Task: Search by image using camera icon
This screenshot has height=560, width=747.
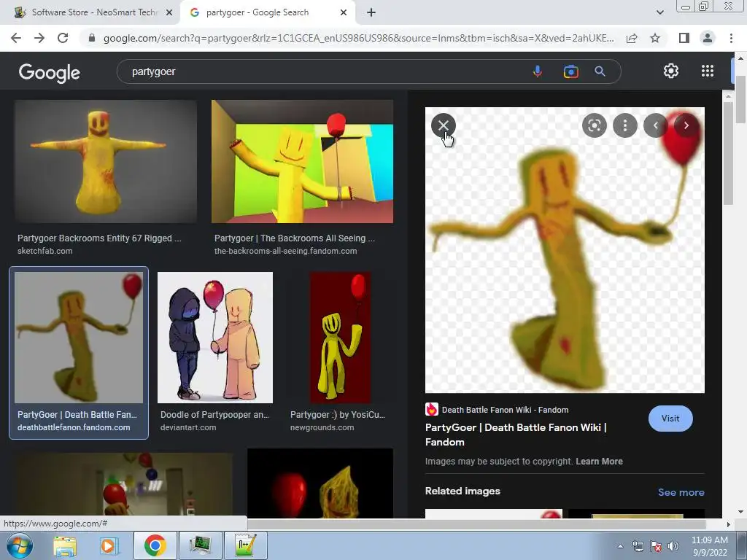Action: (x=570, y=71)
